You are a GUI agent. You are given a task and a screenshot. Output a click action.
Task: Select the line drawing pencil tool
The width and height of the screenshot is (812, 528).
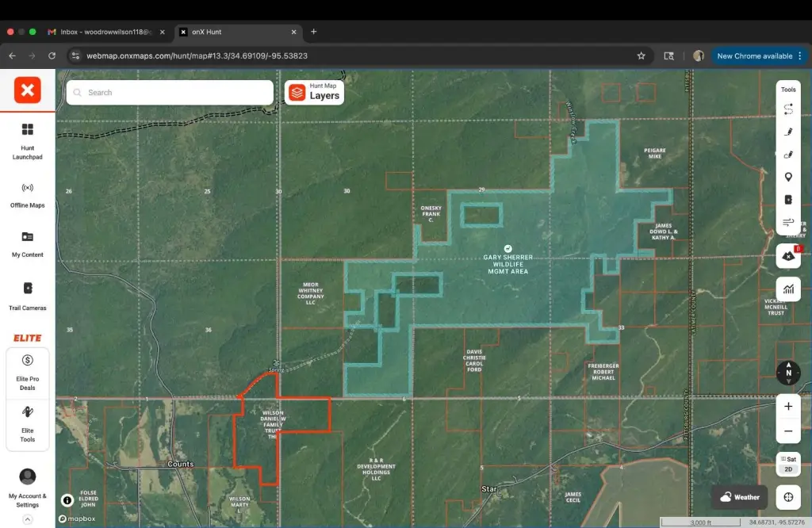788,132
